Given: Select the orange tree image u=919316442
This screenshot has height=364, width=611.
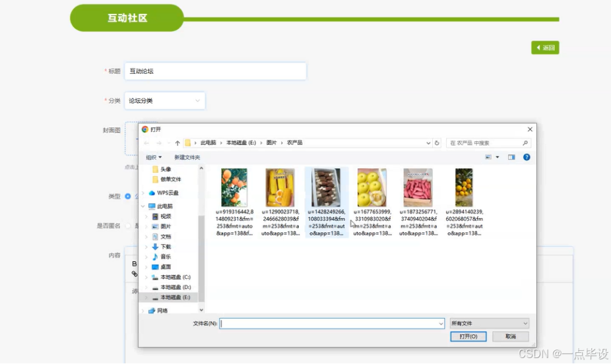Looking at the screenshot, I should [234, 202].
